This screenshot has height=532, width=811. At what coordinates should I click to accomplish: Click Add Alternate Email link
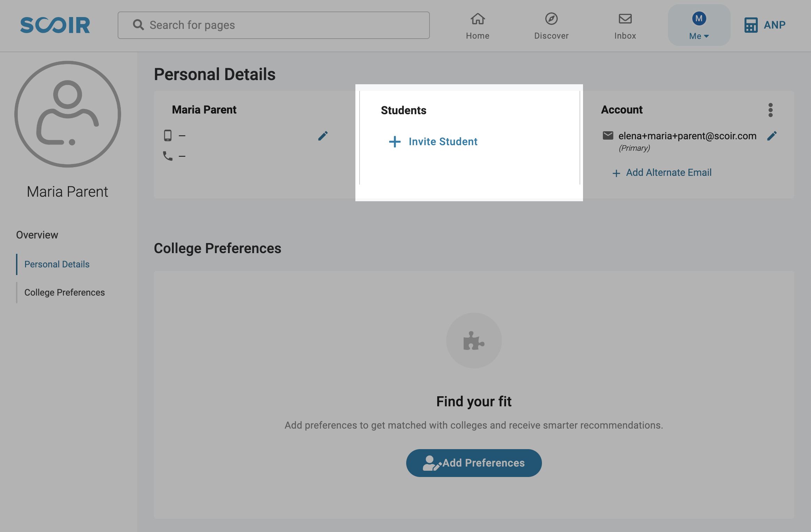pyautogui.click(x=669, y=173)
